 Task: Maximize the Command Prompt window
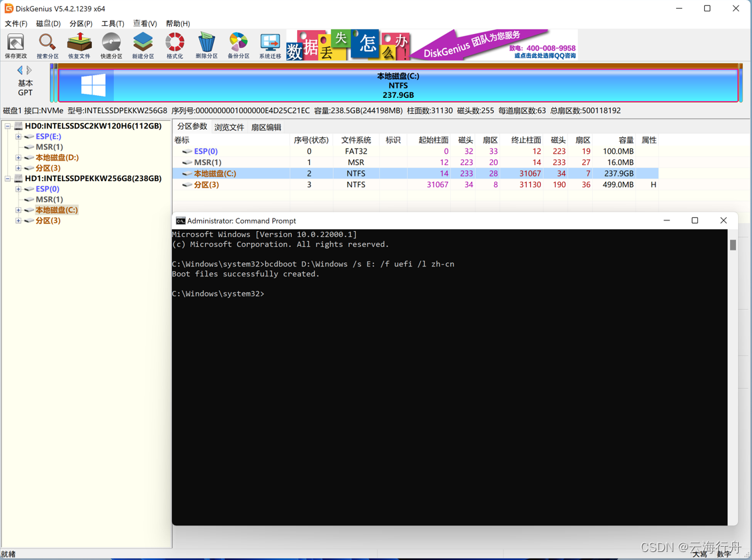[695, 220]
